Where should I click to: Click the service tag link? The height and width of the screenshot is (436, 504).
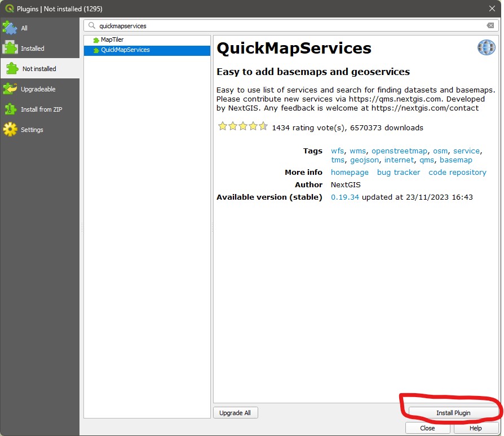(x=466, y=151)
